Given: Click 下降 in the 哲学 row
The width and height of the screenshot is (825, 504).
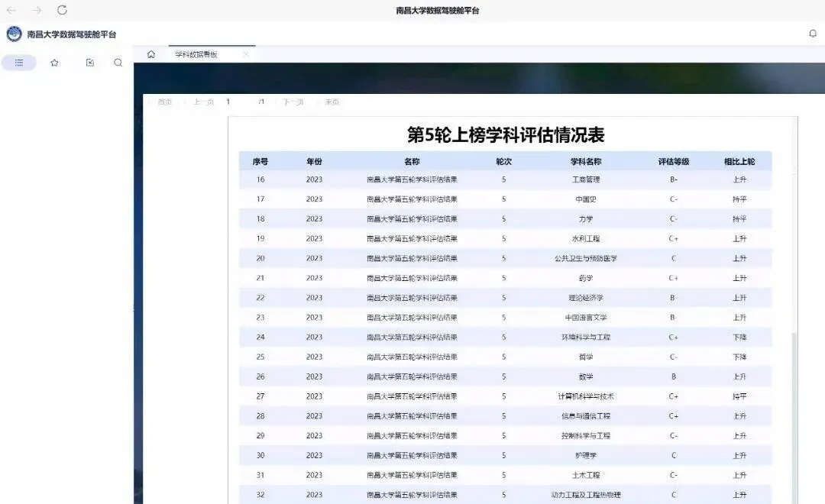Looking at the screenshot, I should [739, 357].
